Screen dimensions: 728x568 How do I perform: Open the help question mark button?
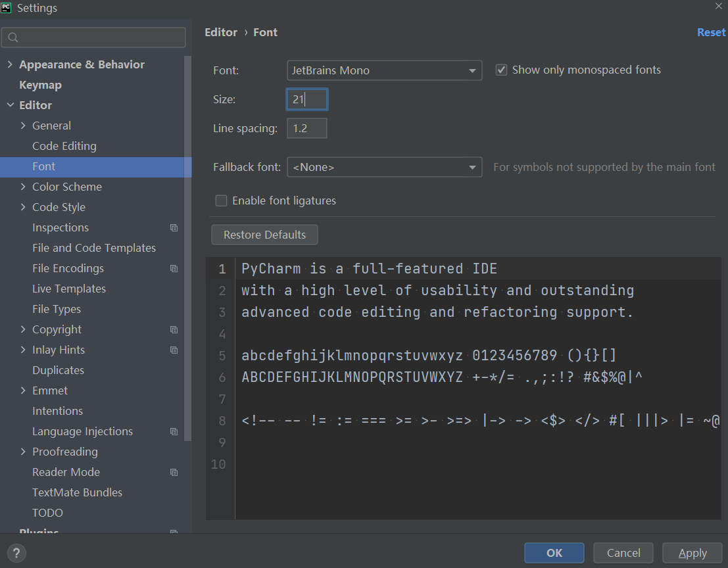pyautogui.click(x=16, y=553)
